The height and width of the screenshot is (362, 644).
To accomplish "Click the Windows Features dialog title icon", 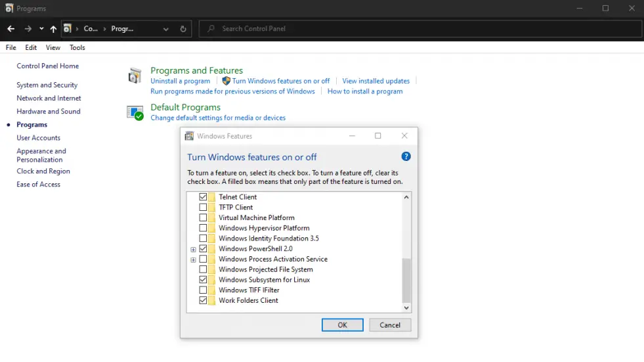I will click(189, 136).
